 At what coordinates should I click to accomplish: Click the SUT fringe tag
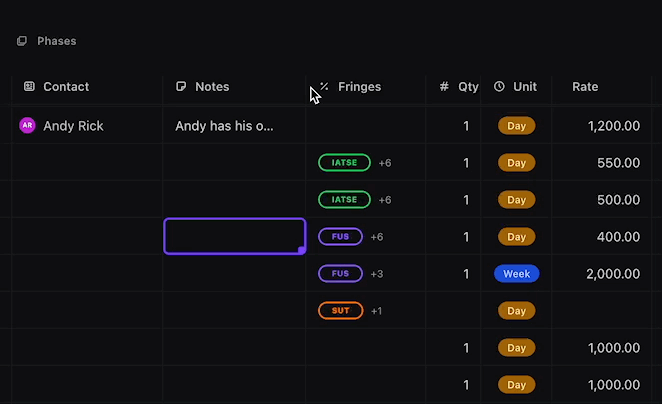coord(340,311)
